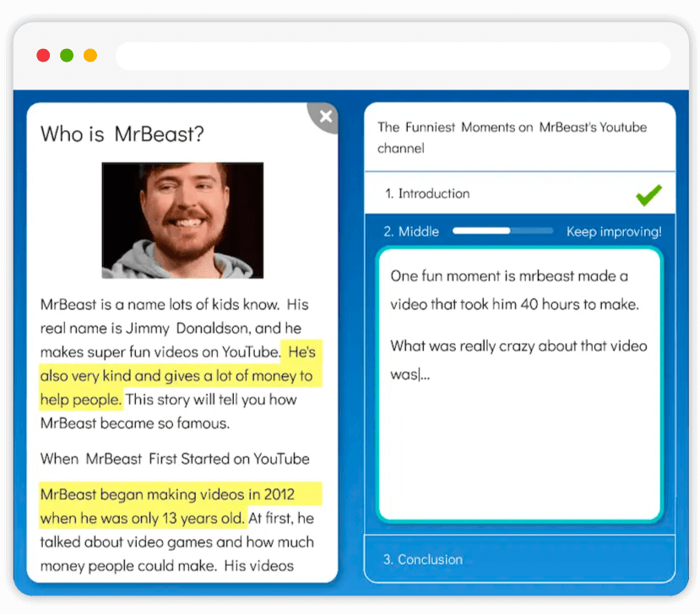Click the Keep improving! label
The width and height of the screenshot is (700, 614).
614,231
